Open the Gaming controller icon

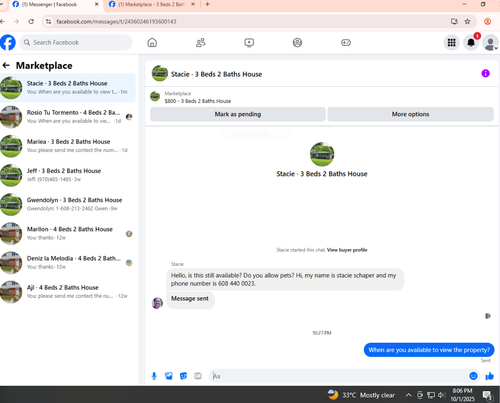(346, 42)
